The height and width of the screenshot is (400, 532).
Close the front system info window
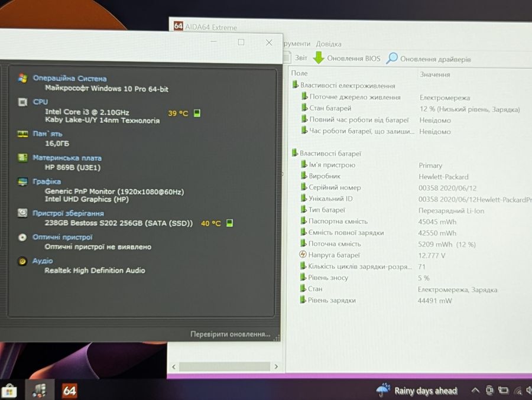pos(269,43)
